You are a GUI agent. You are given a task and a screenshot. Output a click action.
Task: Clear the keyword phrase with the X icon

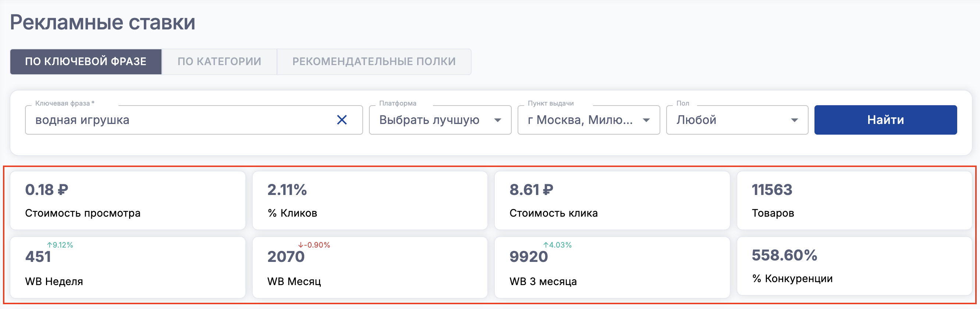tap(342, 120)
